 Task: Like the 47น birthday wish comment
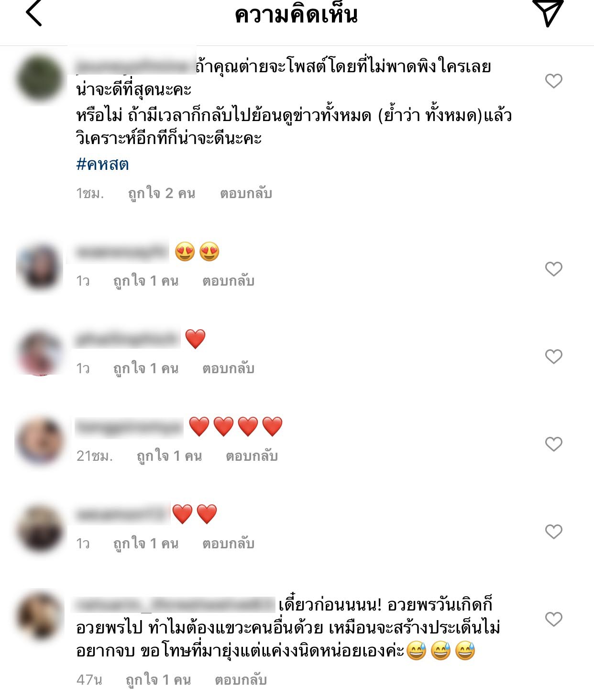coord(553,619)
